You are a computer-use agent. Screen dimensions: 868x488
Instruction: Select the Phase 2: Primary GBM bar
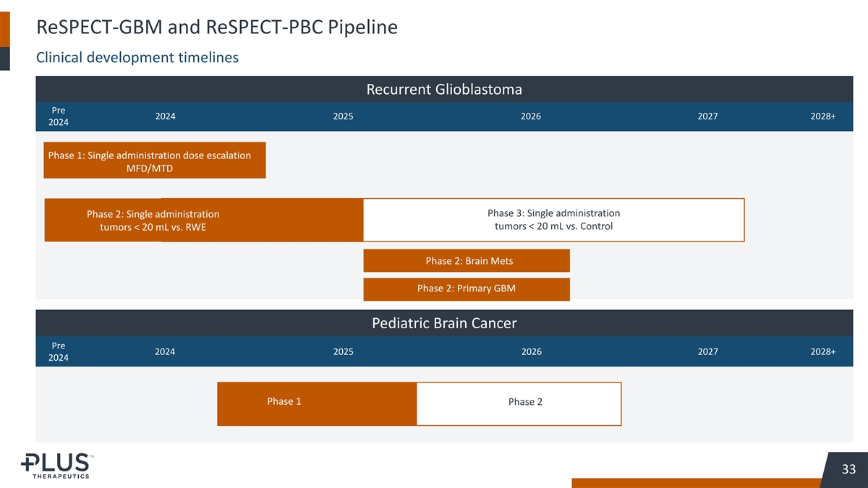(x=467, y=289)
